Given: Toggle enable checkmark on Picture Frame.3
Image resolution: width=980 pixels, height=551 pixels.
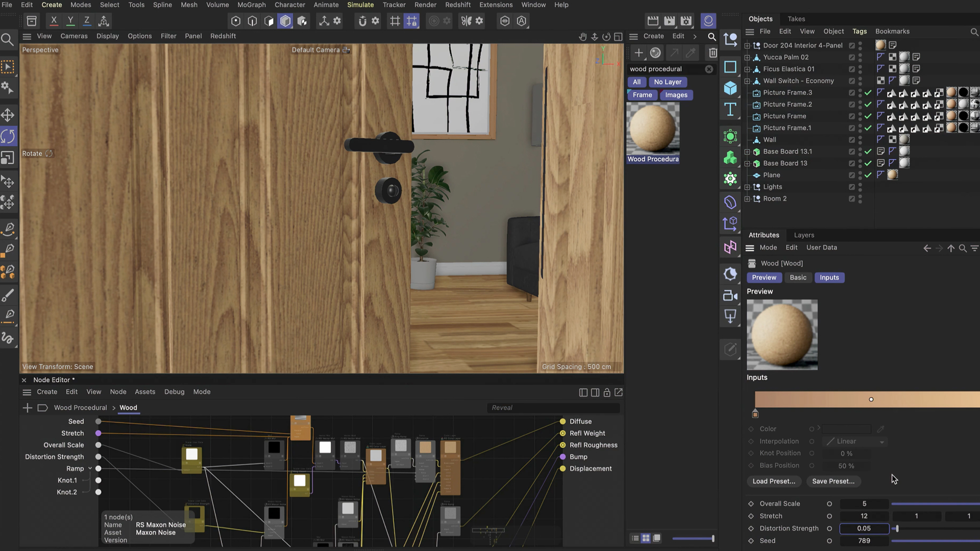Looking at the screenshot, I should [x=868, y=93].
